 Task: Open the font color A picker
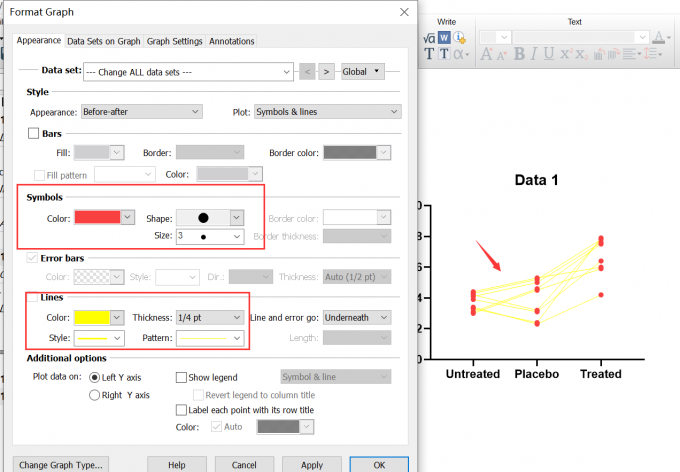click(662, 38)
